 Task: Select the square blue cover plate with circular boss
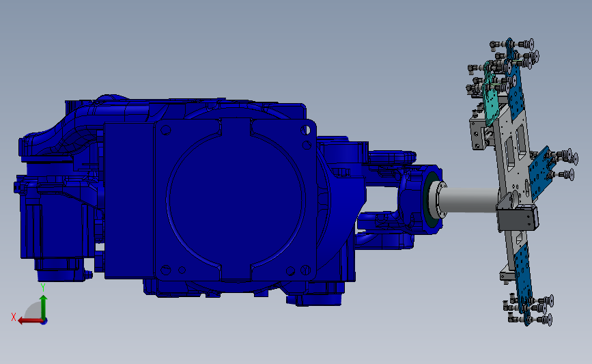click(235, 199)
